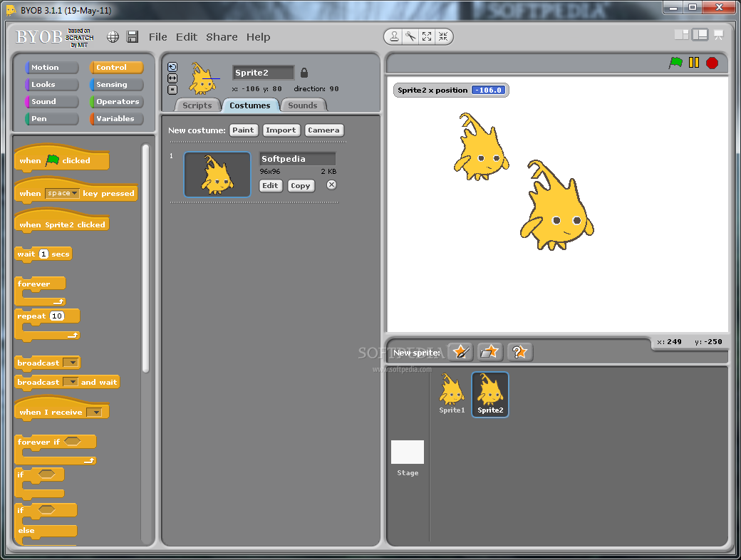
Task: Switch to the Costumes tab
Action: point(250,105)
